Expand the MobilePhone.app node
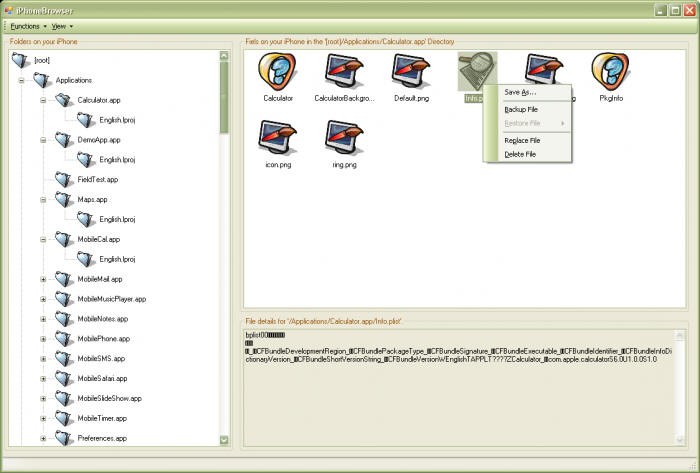 coord(43,339)
